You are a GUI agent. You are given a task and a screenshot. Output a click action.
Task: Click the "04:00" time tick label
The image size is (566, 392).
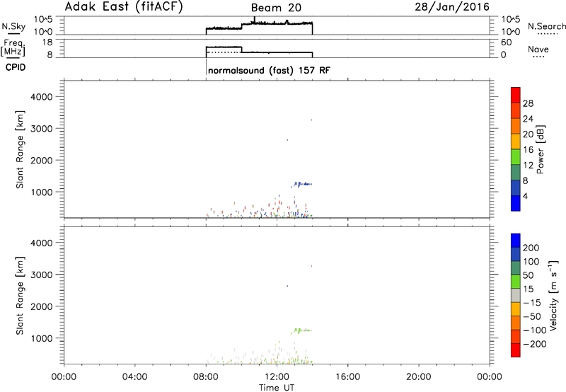tap(135, 377)
